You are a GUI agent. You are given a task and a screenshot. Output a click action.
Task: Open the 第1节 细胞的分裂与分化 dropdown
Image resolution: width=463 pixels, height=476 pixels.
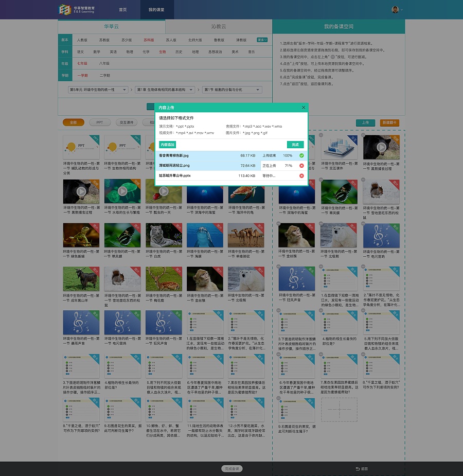pos(232,90)
